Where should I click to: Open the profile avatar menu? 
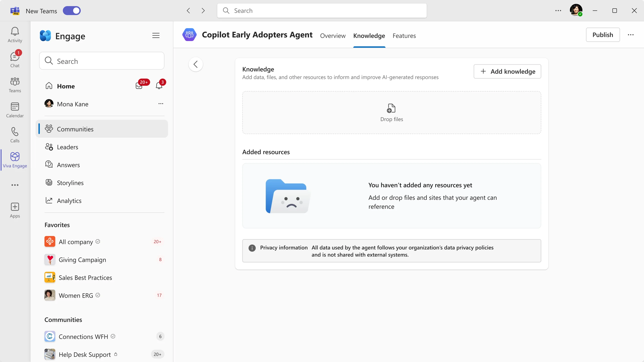click(576, 11)
